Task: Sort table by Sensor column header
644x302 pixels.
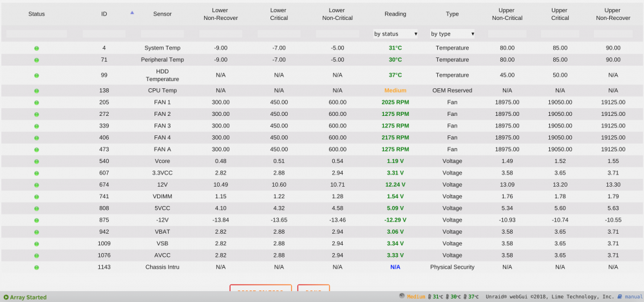Action: click(x=162, y=14)
